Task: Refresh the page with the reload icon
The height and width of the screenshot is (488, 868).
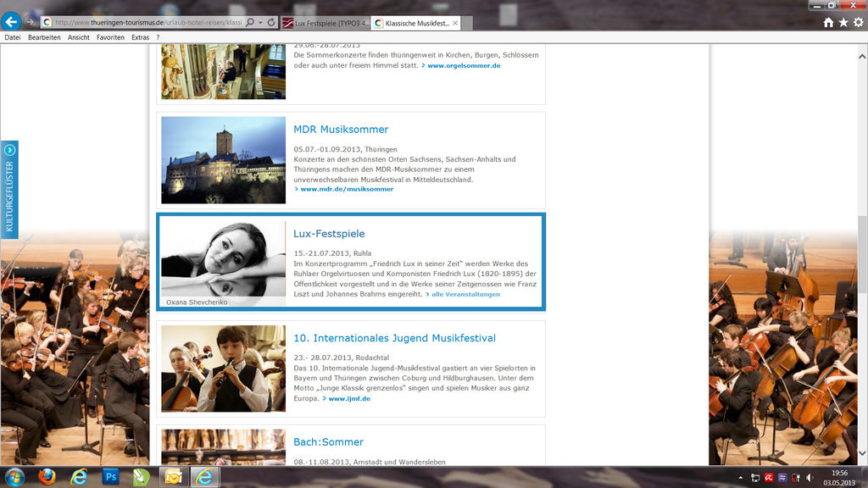Action: (x=271, y=22)
